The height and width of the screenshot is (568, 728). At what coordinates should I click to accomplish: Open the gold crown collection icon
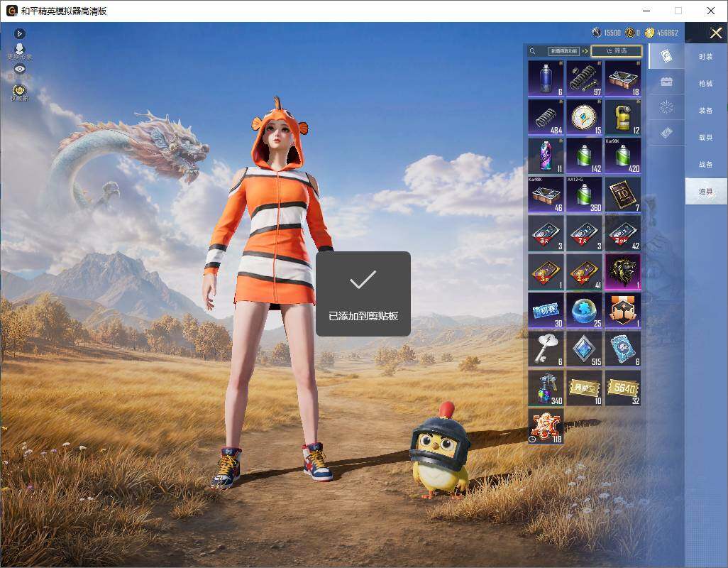click(19, 92)
